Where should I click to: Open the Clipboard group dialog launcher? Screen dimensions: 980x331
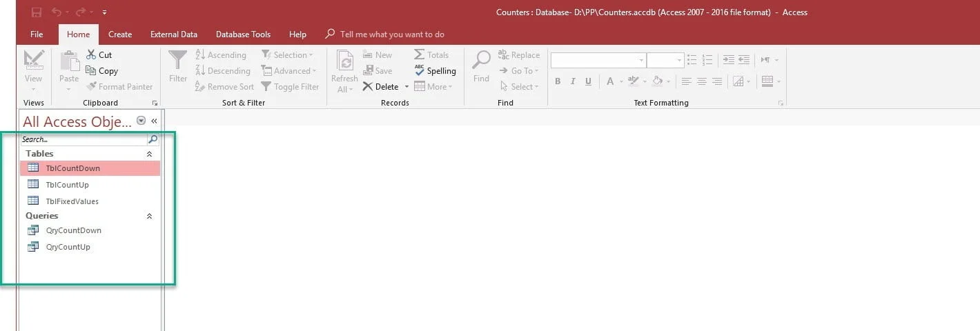154,103
